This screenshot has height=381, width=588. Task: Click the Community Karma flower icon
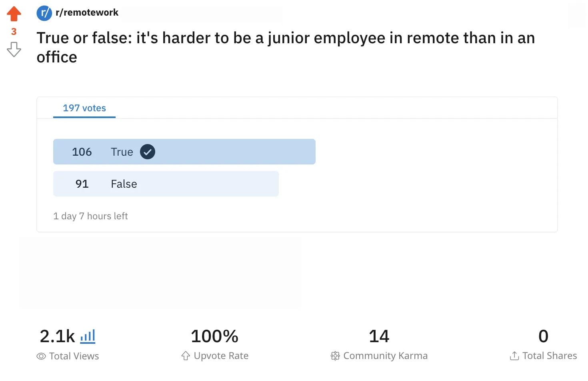[x=335, y=356]
